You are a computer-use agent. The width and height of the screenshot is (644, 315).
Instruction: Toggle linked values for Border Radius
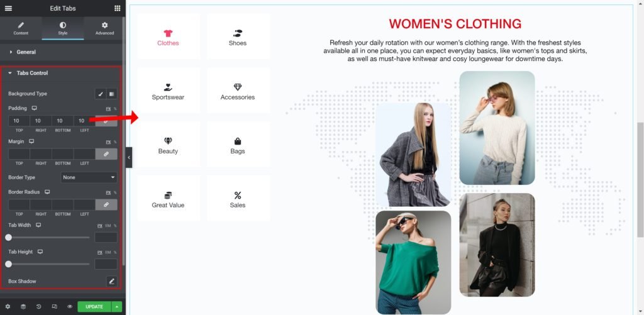coord(106,204)
